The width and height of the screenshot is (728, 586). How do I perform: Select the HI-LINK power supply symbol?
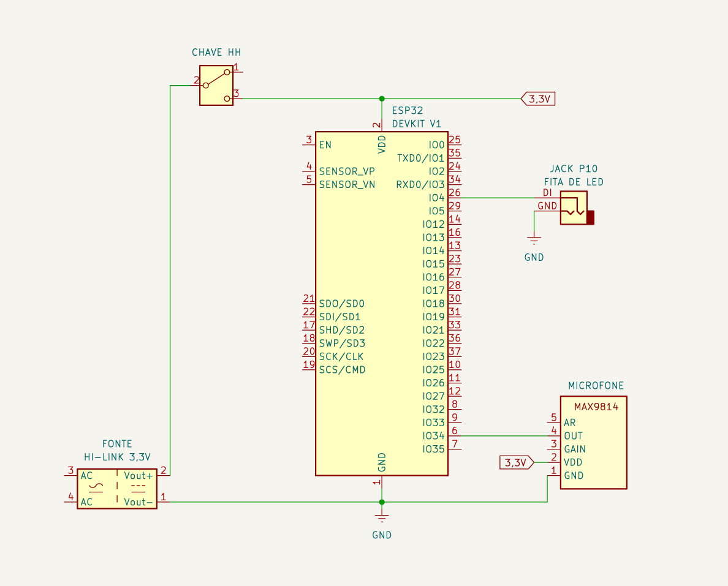click(116, 489)
